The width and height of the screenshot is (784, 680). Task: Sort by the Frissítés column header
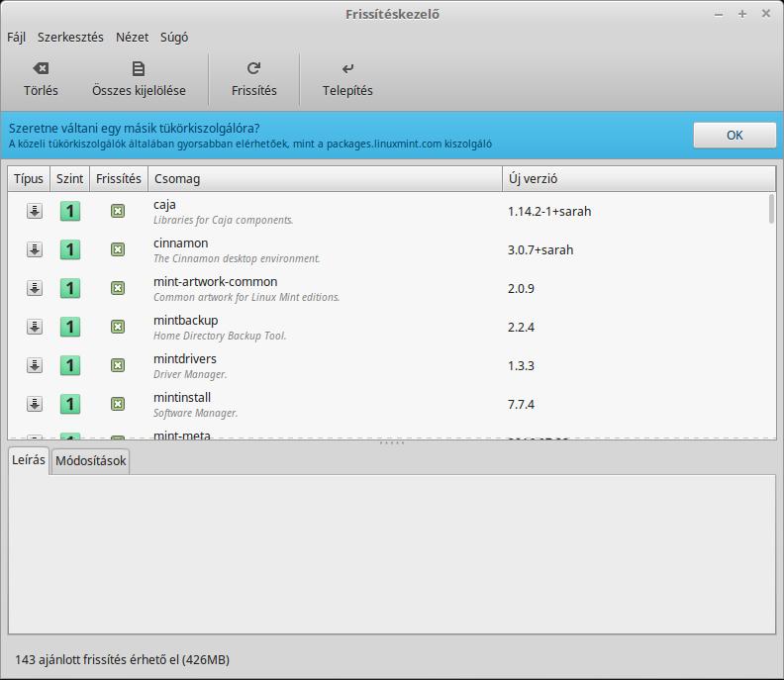point(119,178)
